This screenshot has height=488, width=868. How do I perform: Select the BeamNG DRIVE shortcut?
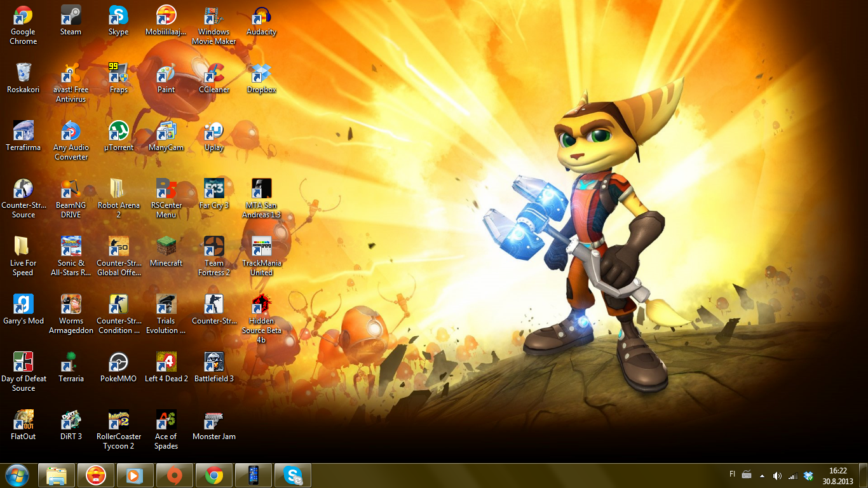click(71, 199)
